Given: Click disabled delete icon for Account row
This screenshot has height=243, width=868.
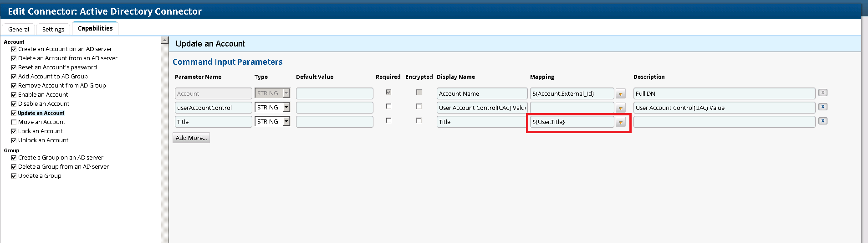Looking at the screenshot, I should (x=822, y=93).
